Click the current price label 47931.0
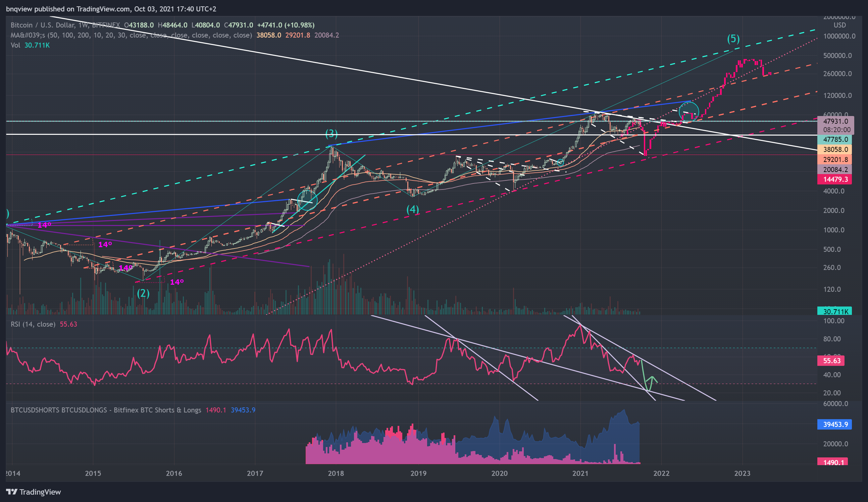Image resolution: width=868 pixels, height=502 pixels. click(x=835, y=121)
